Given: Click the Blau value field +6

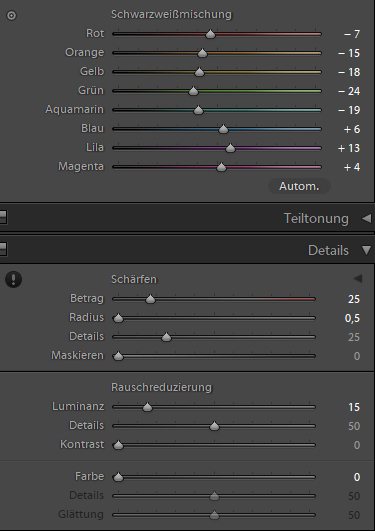Looking at the screenshot, I should coord(352,129).
